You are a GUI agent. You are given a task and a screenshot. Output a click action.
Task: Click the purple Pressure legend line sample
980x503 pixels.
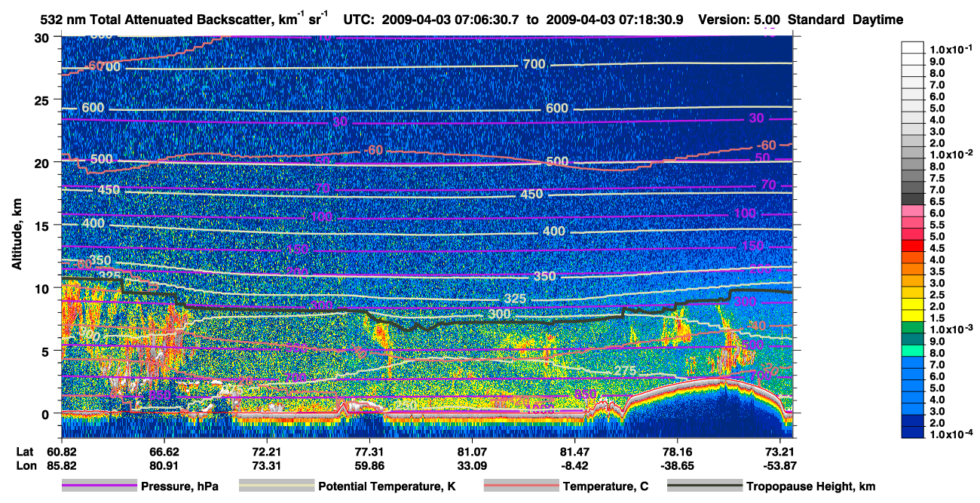tap(100, 486)
